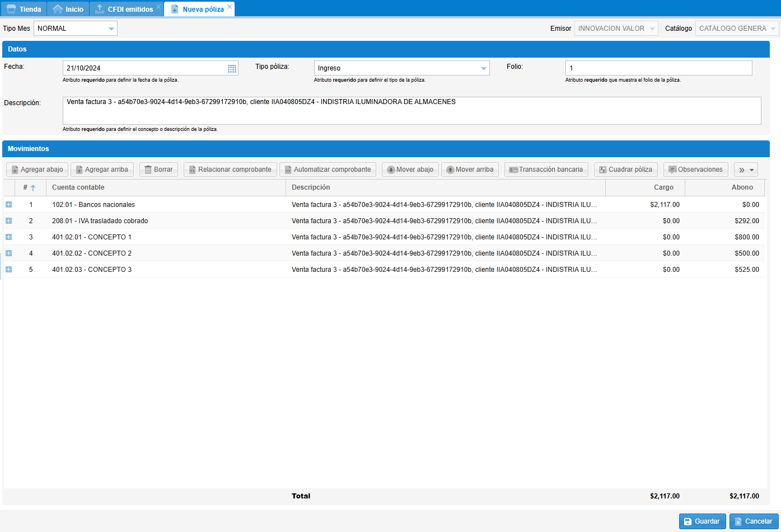Move row down with Mover abajo
Viewport: 781px width, 532px height.
click(410, 170)
